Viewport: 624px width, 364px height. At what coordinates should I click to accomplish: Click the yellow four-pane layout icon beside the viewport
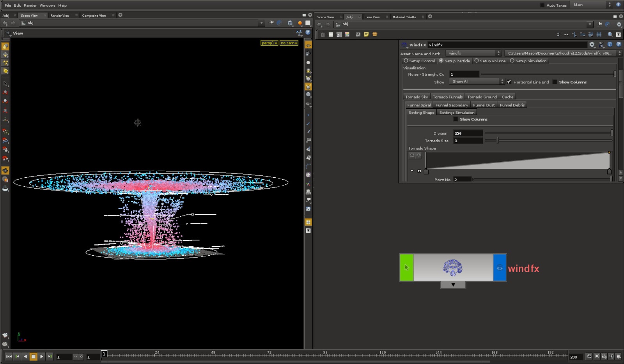[308, 222]
